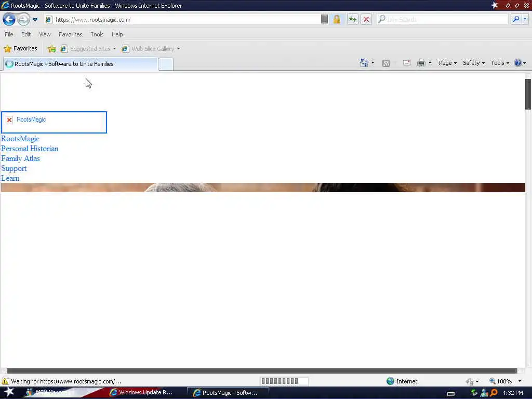Click the Read Mail icon
This screenshot has height=399, width=532.
(407, 63)
